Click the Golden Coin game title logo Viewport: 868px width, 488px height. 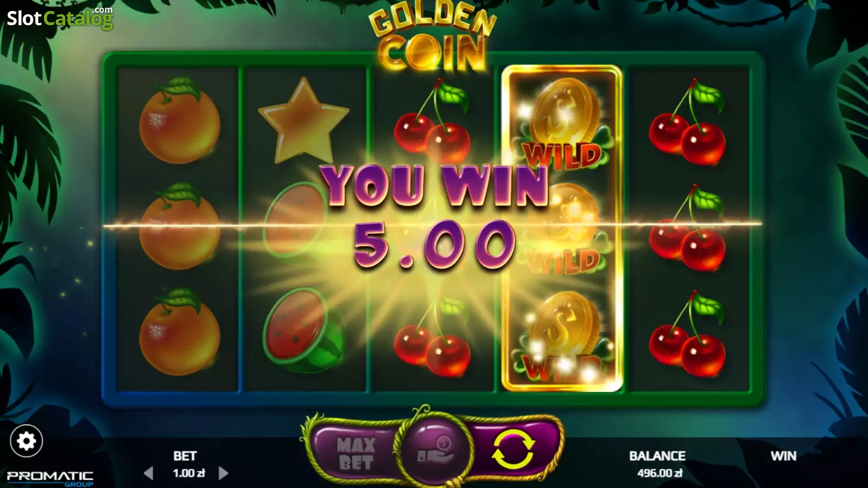[432, 39]
